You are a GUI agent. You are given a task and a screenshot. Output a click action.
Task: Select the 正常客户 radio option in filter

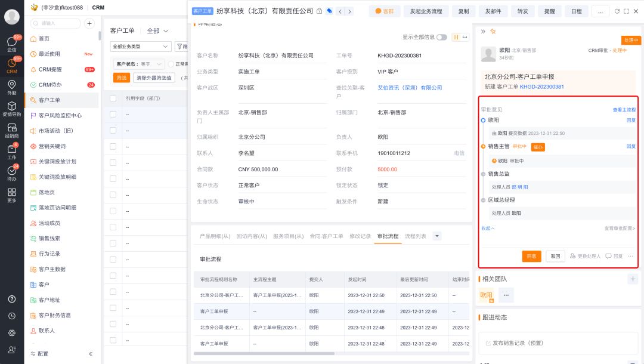coord(171,64)
